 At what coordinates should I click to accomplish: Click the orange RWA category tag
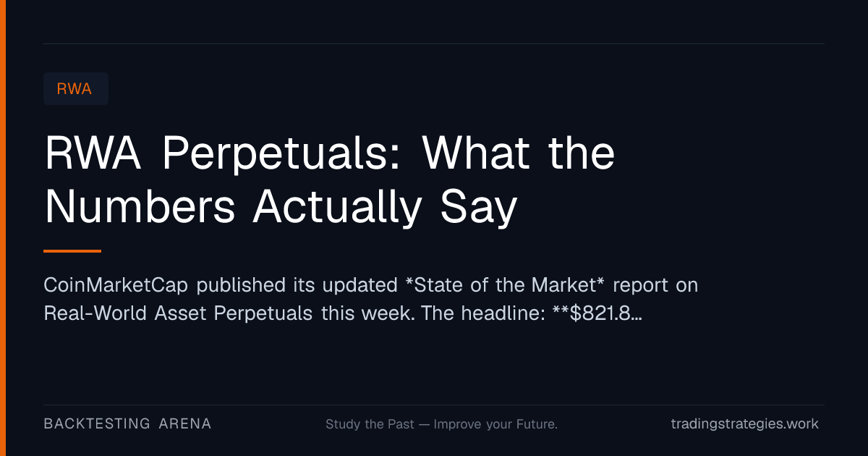click(x=76, y=89)
